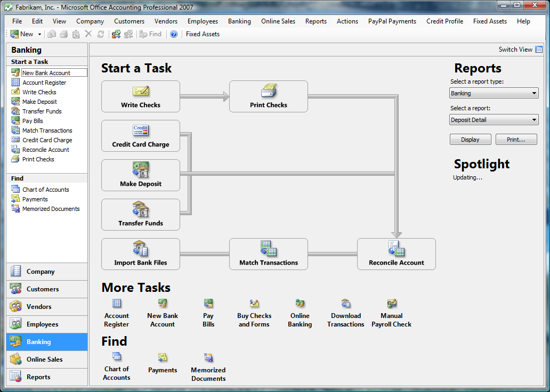The height and width of the screenshot is (392, 550).
Task: Open Manual Payroll Check task
Action: coord(392,313)
